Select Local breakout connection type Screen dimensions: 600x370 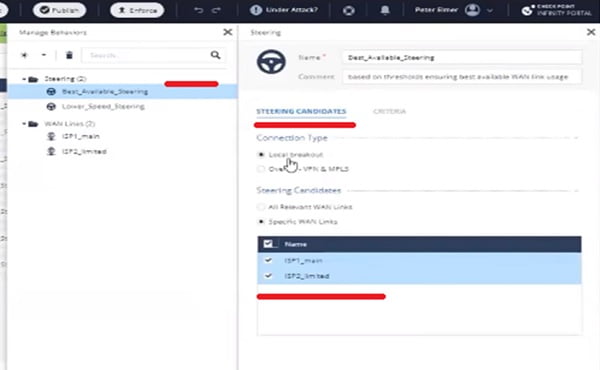click(261, 155)
